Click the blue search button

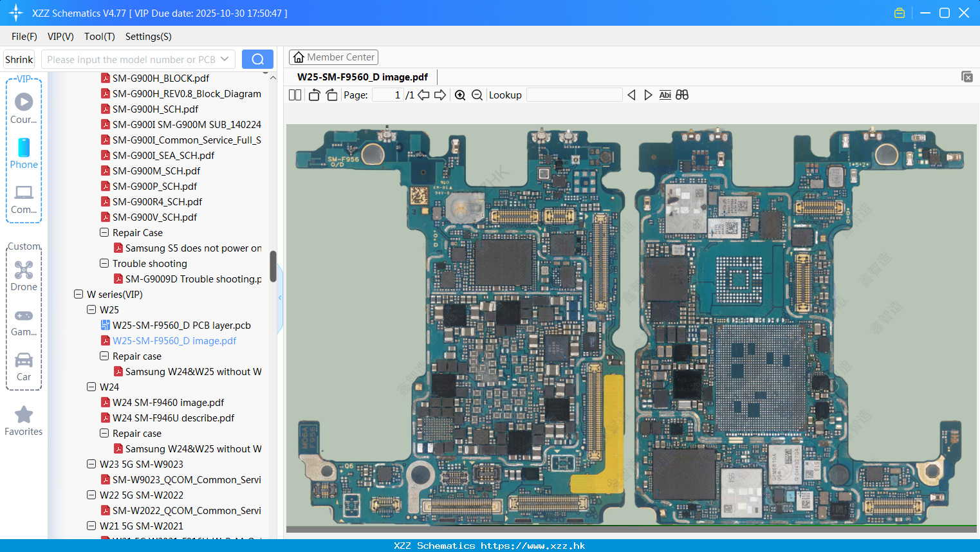coord(257,59)
